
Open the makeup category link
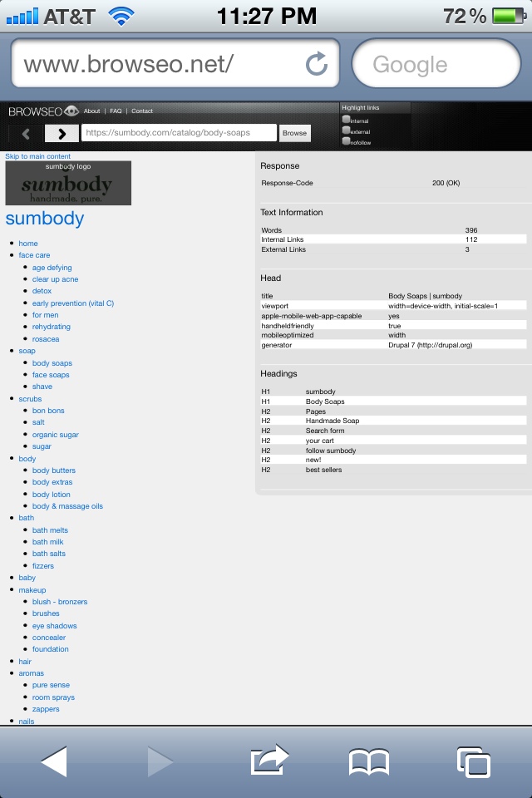[x=32, y=590]
